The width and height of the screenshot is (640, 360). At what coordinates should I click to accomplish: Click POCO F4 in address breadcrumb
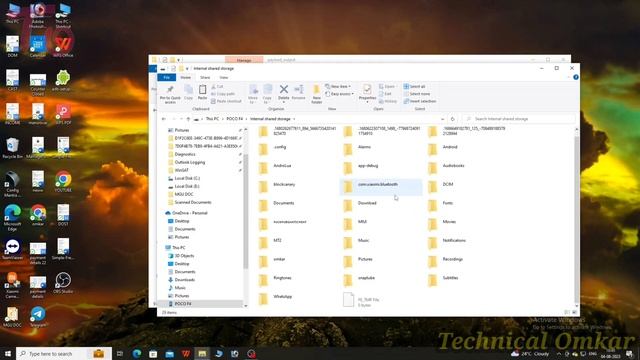[235, 119]
